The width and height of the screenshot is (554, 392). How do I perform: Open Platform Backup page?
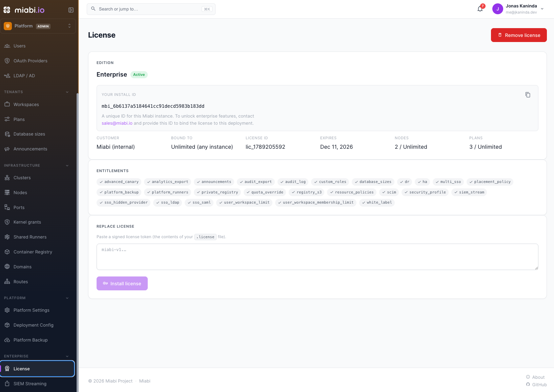(37, 340)
